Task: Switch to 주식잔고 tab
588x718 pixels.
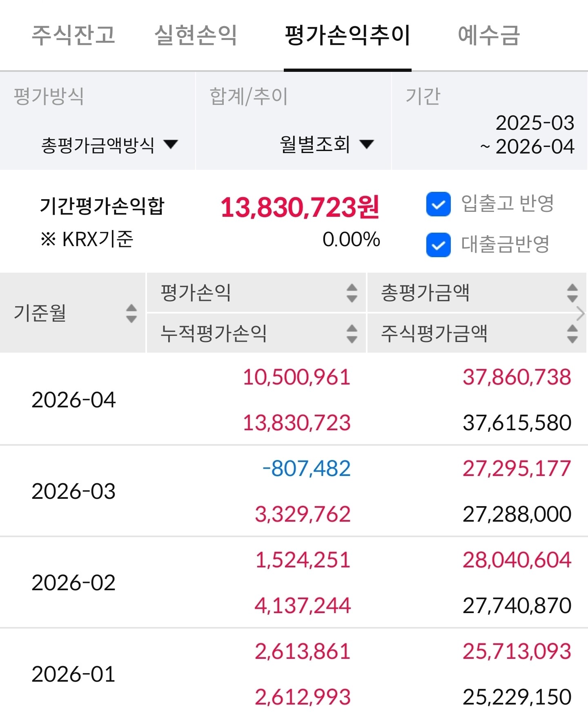Action: pos(73,35)
